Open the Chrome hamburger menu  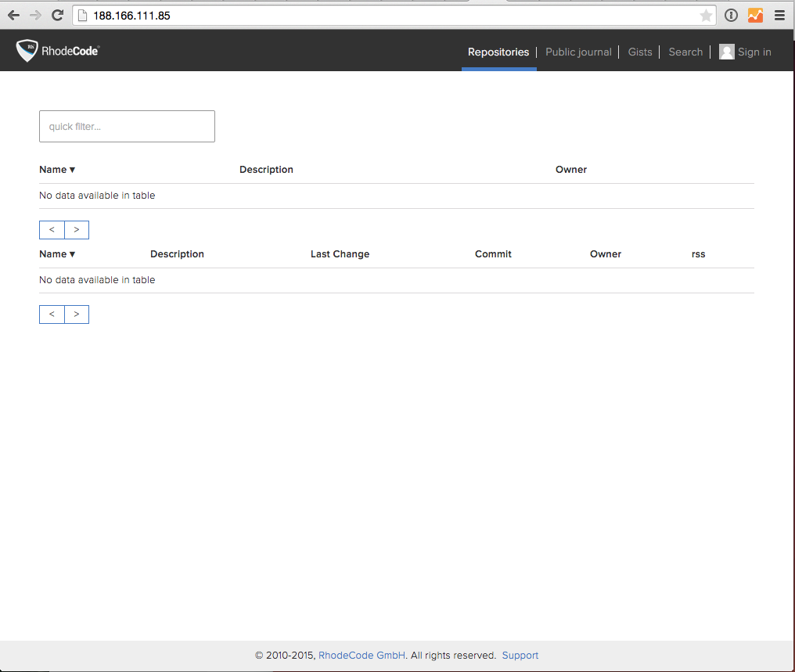coord(779,15)
